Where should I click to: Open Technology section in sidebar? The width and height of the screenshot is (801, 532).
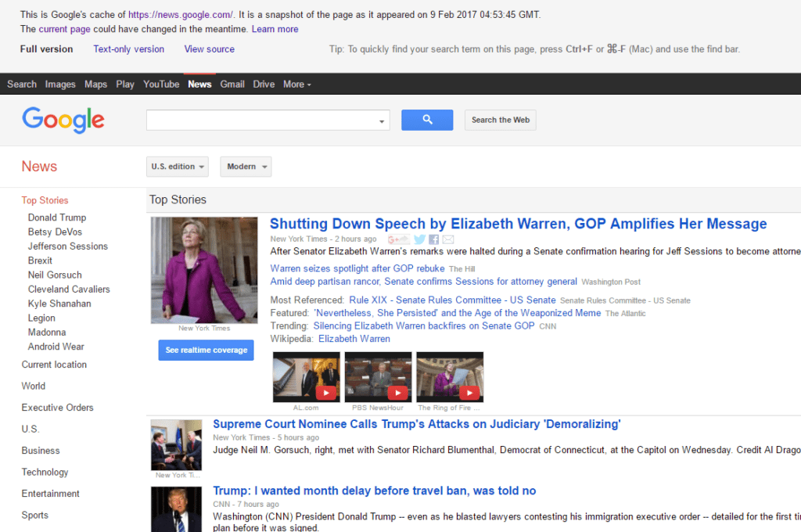pyautogui.click(x=45, y=473)
